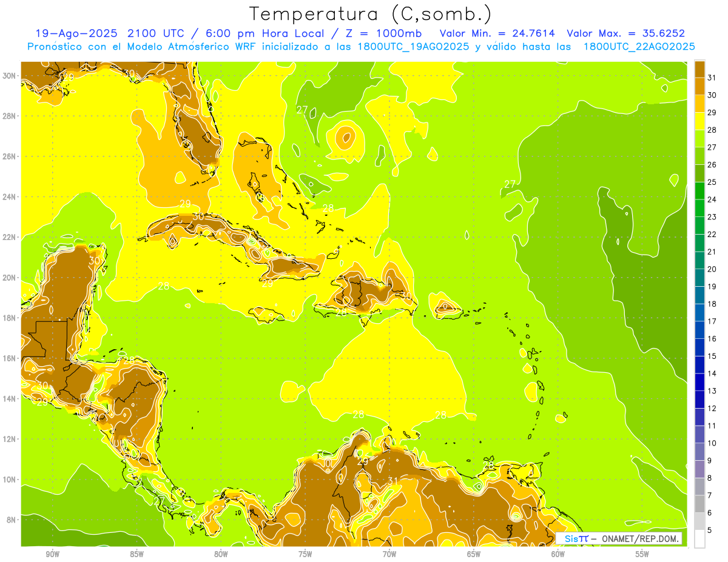The image size is (728, 562).
Task: Click the legend value '29'
Action: point(712,112)
